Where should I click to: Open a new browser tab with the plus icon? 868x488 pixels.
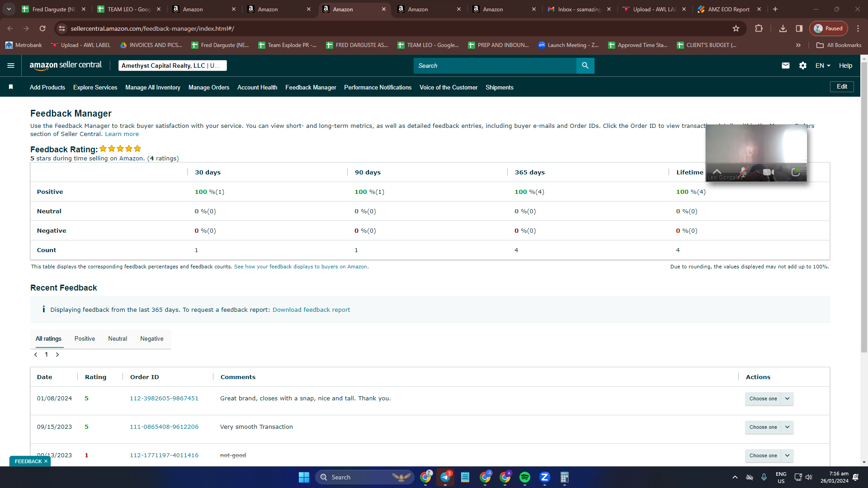click(775, 9)
